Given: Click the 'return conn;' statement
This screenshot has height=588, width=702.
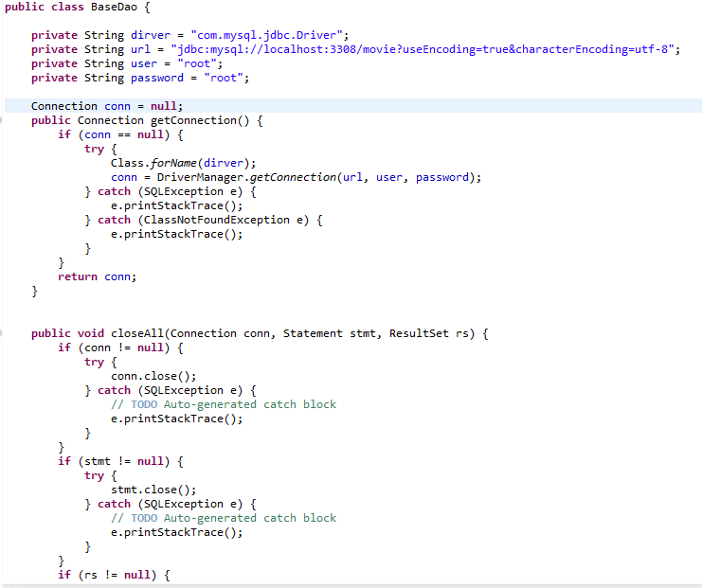Looking at the screenshot, I should click(97, 276).
